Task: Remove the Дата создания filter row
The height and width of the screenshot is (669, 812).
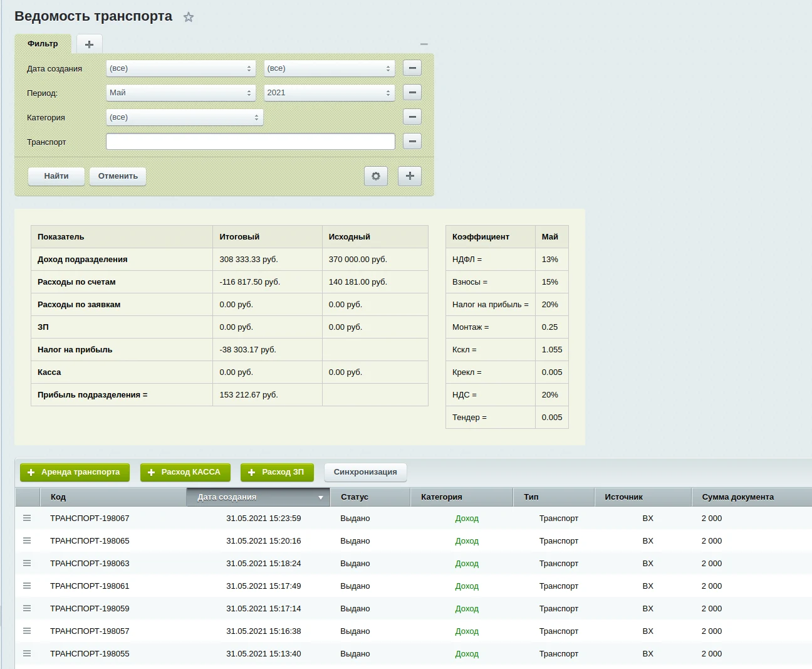Action: [412, 68]
